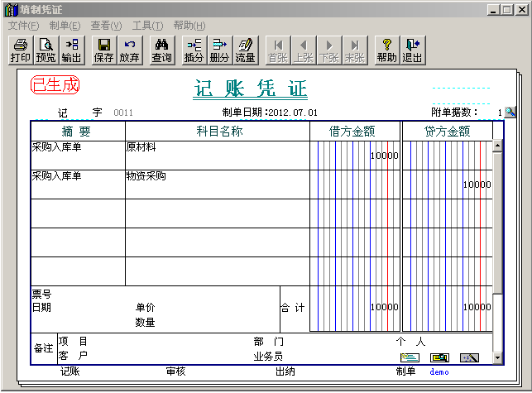The height and width of the screenshot is (393, 532).
Task: Click the magnifier icon beside 附单据数
Action: click(510, 112)
